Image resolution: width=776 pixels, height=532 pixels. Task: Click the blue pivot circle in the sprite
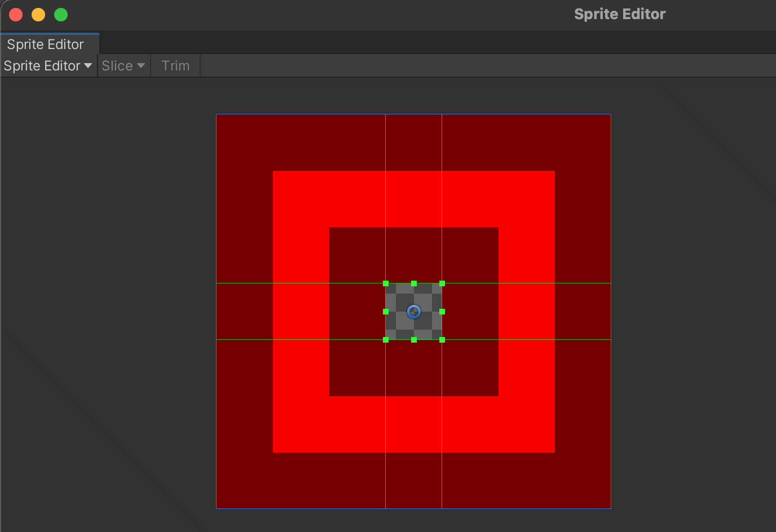click(414, 312)
